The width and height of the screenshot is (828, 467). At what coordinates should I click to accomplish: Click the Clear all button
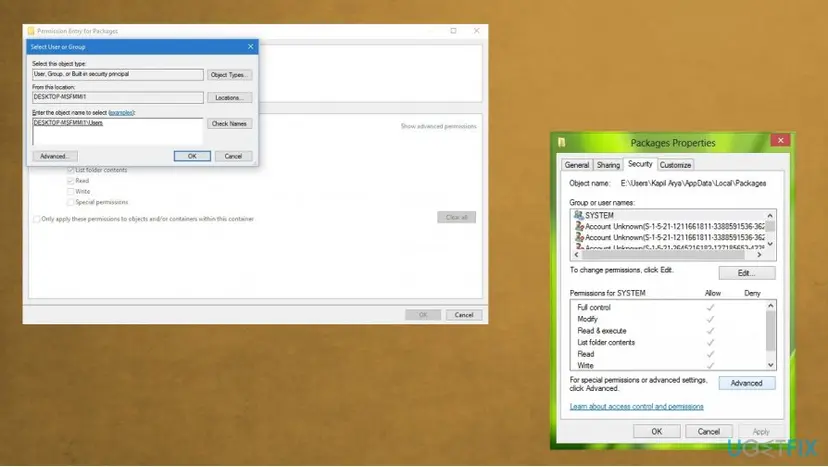click(x=456, y=217)
